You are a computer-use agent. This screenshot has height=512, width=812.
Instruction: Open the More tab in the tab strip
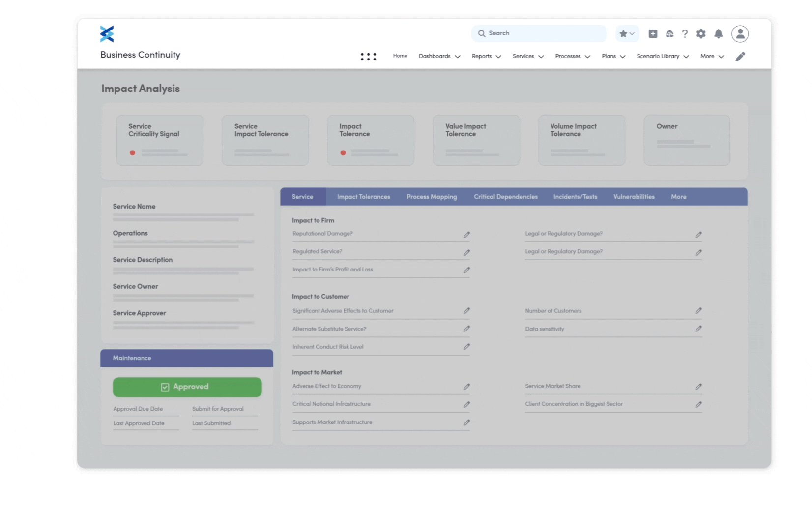coord(679,197)
